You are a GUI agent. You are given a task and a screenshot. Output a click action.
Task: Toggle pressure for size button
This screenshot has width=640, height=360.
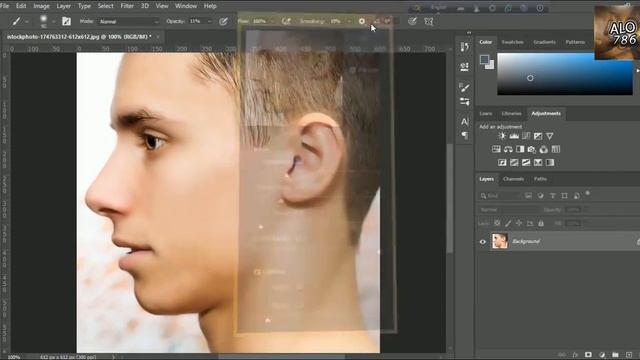pos(412,21)
